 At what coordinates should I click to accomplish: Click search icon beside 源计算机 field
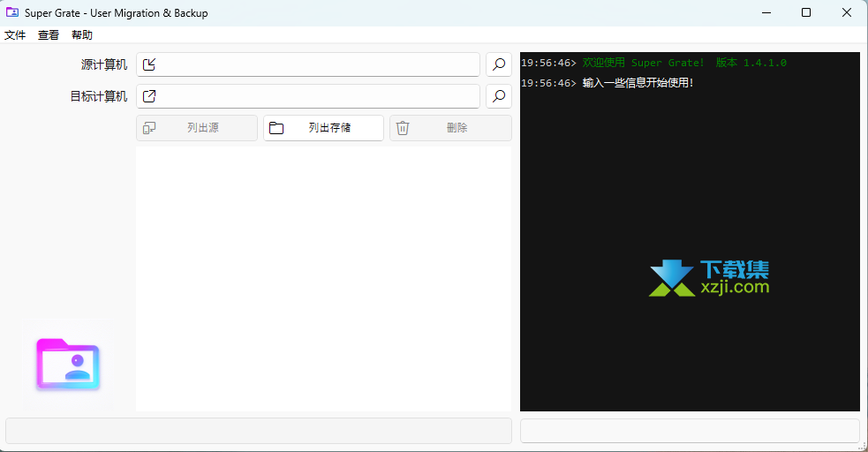point(499,64)
